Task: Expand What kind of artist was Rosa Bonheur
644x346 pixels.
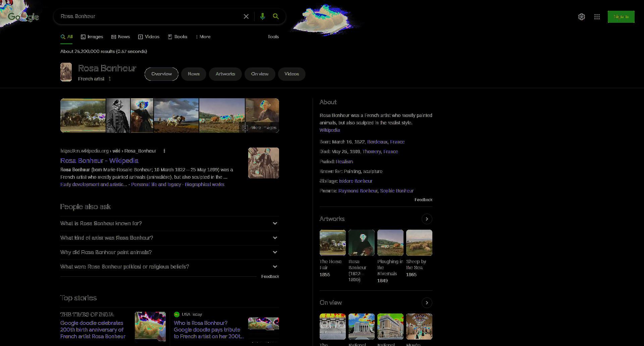Action: point(170,238)
